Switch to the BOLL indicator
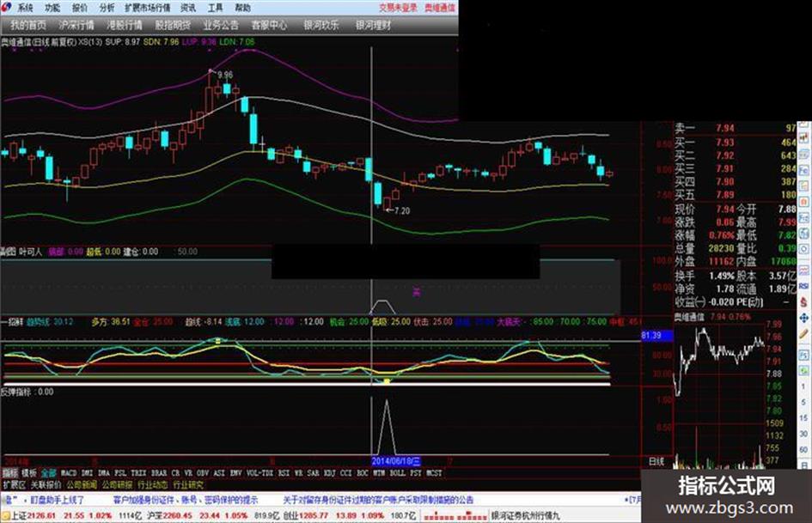This screenshot has width=812, height=523. click(397, 473)
